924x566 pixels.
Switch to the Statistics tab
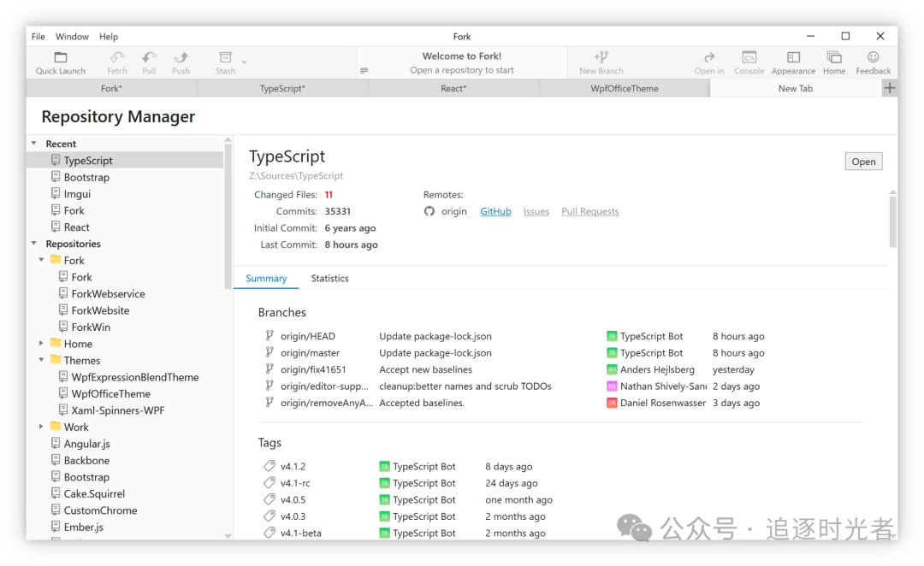(x=329, y=279)
